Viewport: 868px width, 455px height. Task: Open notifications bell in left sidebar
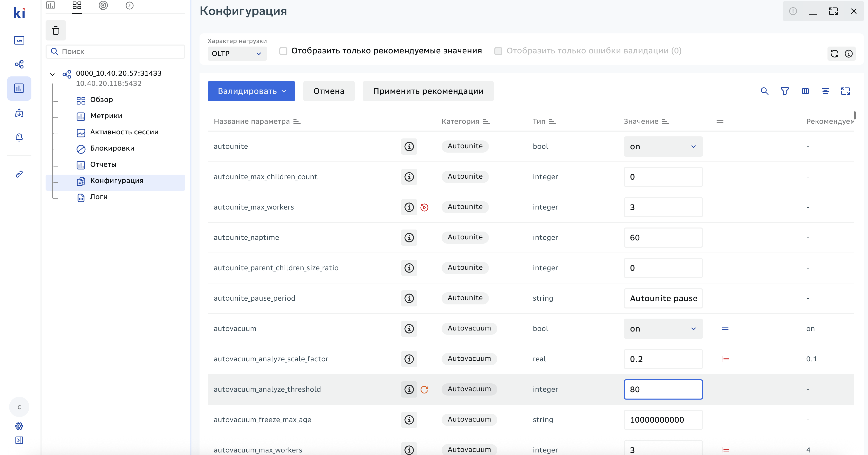click(19, 137)
